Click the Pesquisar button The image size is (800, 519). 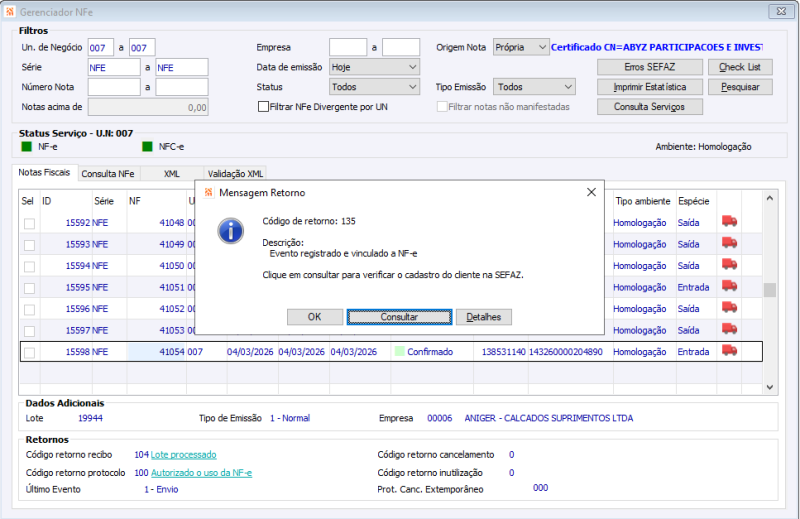pyautogui.click(x=740, y=87)
